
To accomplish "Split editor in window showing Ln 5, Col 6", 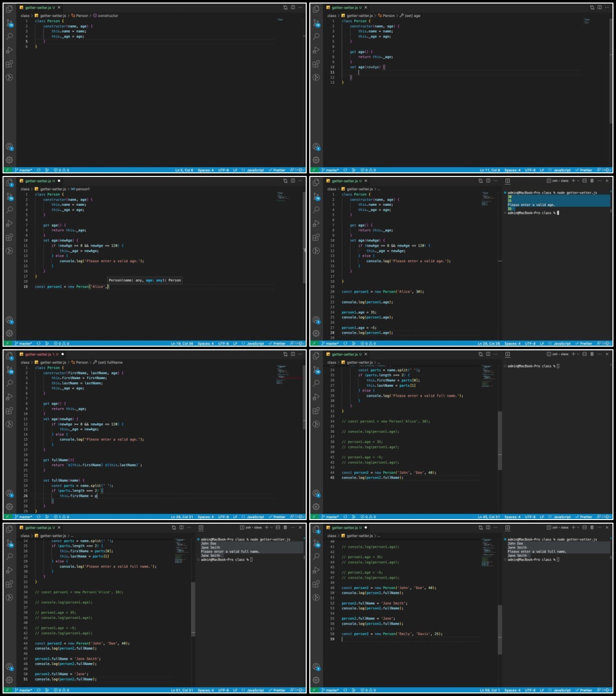I will pos(293,8).
